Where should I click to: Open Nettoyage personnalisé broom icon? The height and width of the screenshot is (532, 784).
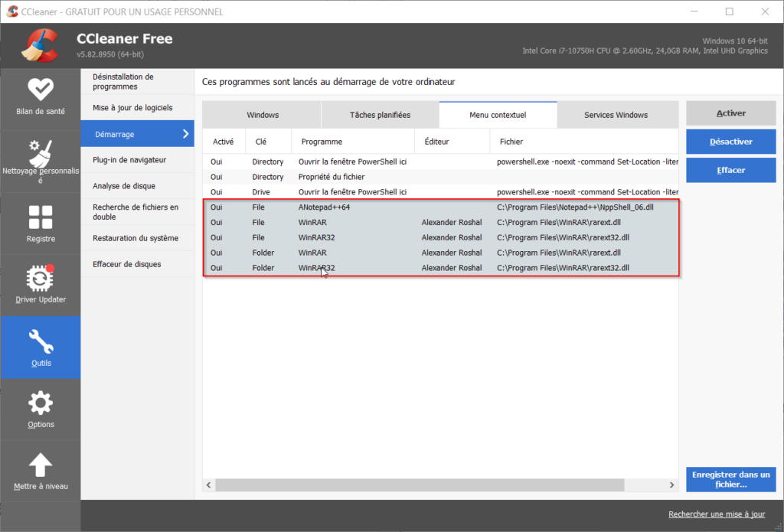coord(41,154)
